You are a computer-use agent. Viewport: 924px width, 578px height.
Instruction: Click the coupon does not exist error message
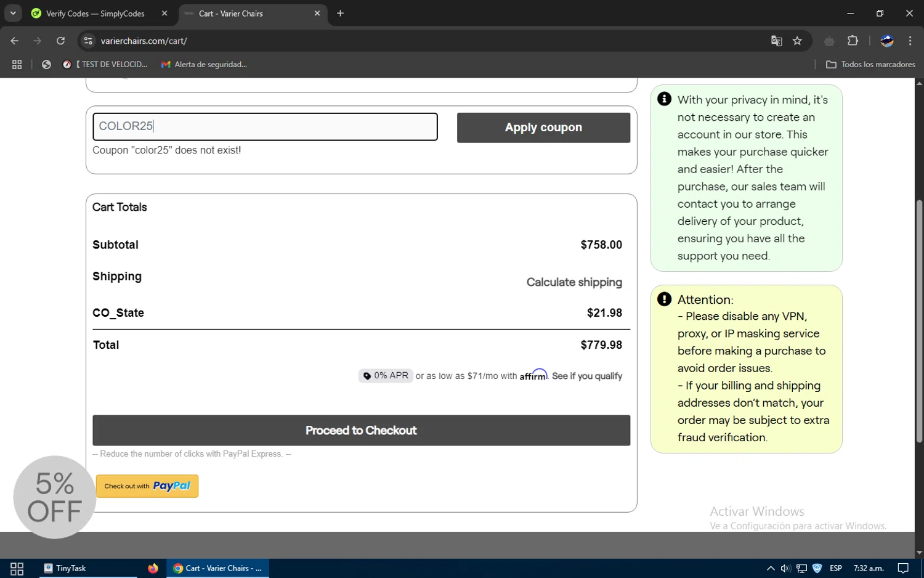(166, 150)
